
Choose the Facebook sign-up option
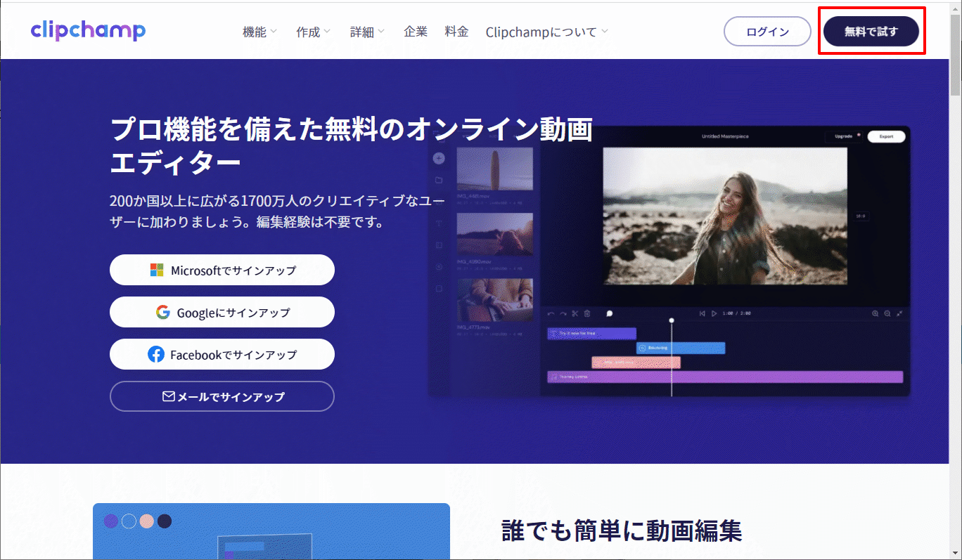click(222, 354)
